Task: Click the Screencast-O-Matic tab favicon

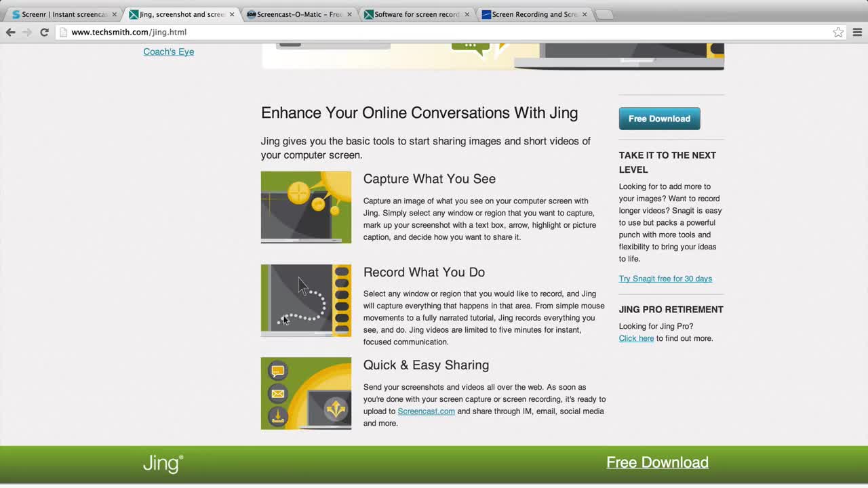Action: click(x=251, y=14)
